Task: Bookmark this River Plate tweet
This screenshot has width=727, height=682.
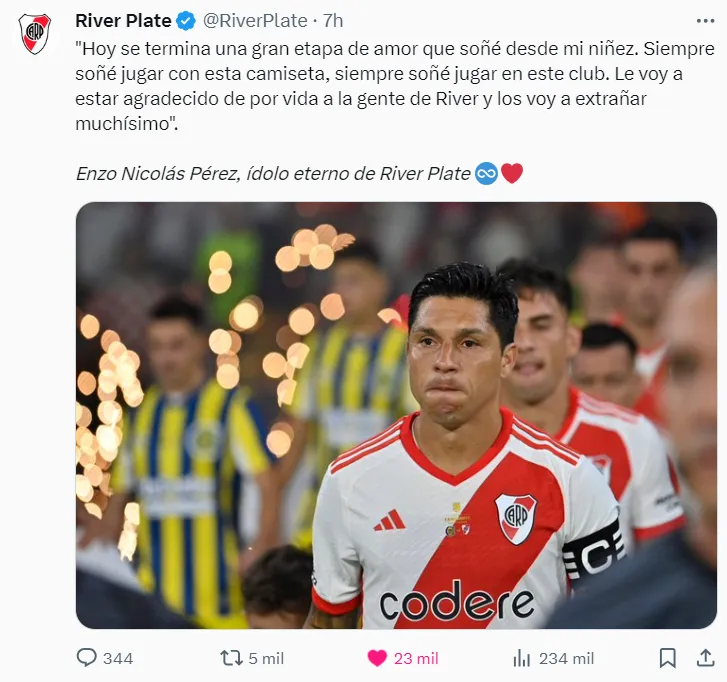Action: [x=668, y=658]
